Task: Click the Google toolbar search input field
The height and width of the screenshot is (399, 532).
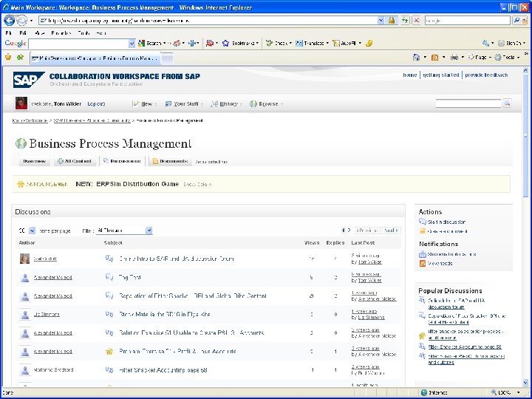Action: point(79,44)
